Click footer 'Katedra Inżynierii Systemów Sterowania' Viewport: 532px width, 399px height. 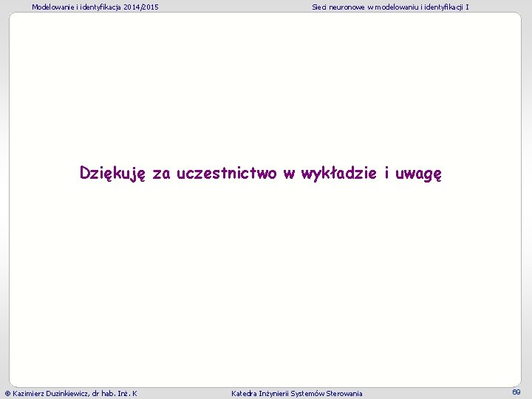point(296,394)
